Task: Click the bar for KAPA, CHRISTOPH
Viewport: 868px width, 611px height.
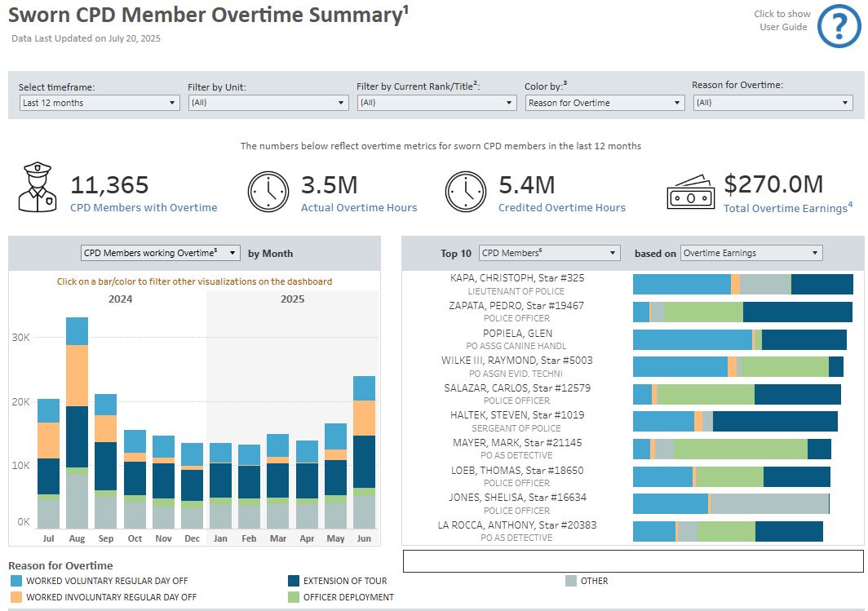Action: 743,284
